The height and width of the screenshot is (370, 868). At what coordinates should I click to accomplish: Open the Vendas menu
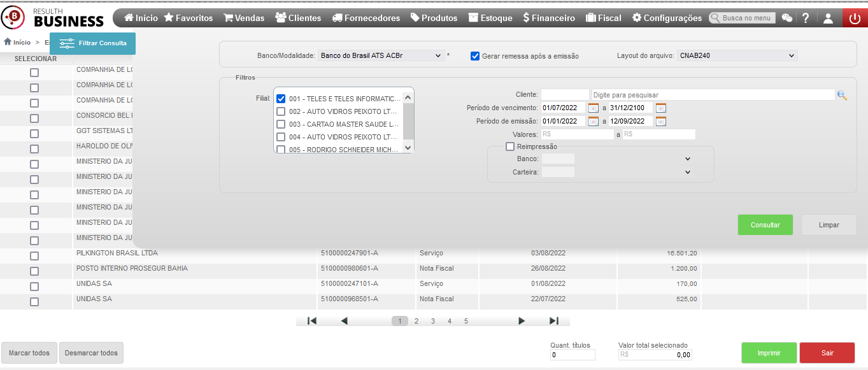point(244,18)
